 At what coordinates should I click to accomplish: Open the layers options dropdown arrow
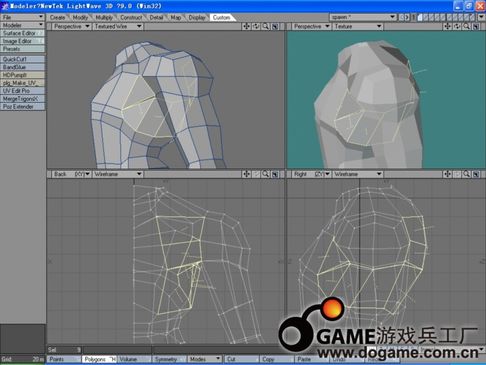click(x=481, y=17)
